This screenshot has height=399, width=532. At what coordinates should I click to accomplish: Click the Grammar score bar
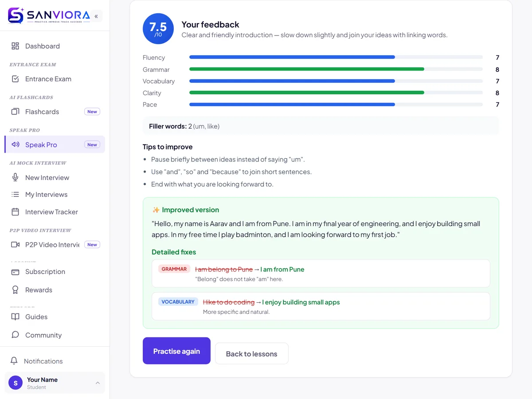pyautogui.click(x=336, y=69)
